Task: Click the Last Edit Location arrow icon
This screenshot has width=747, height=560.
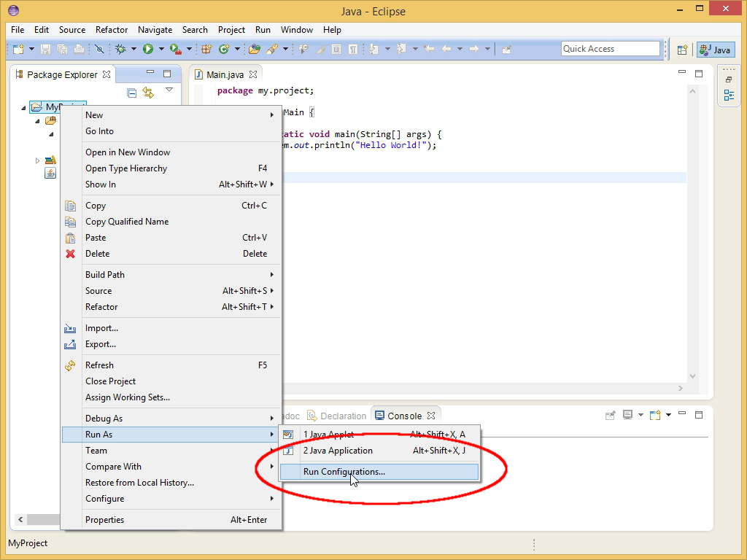Action: click(429, 49)
